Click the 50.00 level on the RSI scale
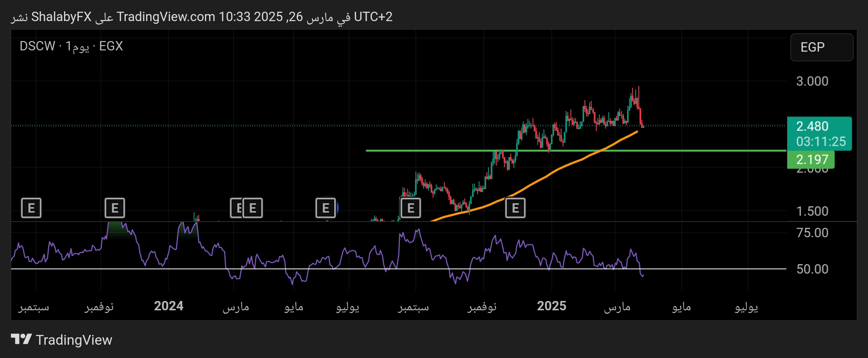Viewport: 868px width, 358px height. (x=812, y=269)
